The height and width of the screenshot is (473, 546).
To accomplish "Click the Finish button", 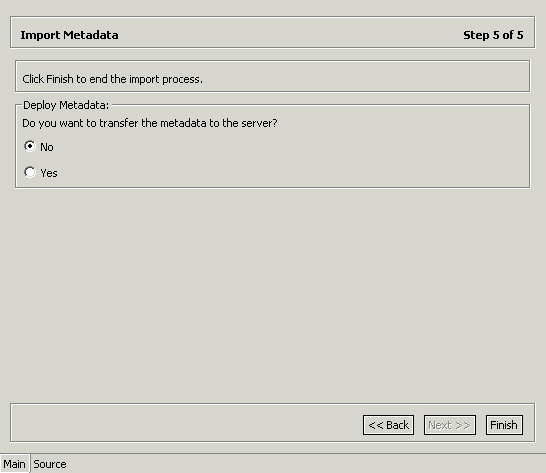I will pos(504,425).
